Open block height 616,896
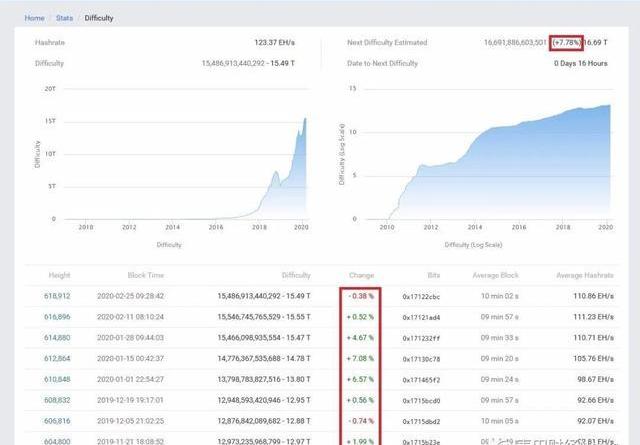Image resolution: width=640 pixels, height=445 pixels. coord(57,315)
